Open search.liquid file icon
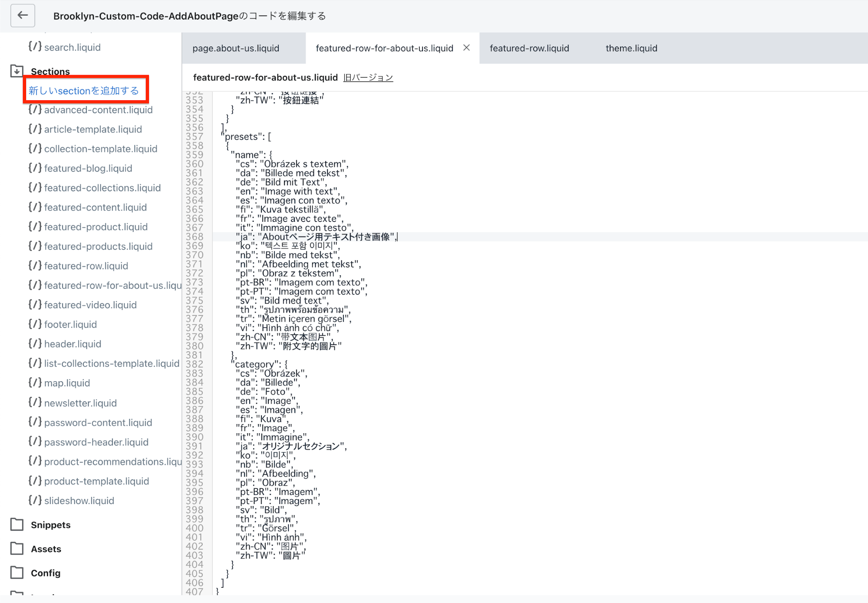The image size is (868, 603). click(35, 46)
